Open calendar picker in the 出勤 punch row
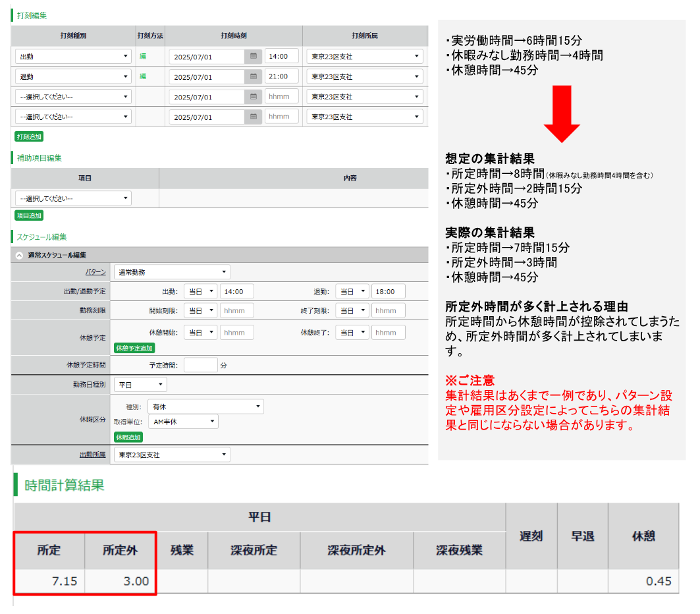The height and width of the screenshot is (614, 700). click(253, 57)
